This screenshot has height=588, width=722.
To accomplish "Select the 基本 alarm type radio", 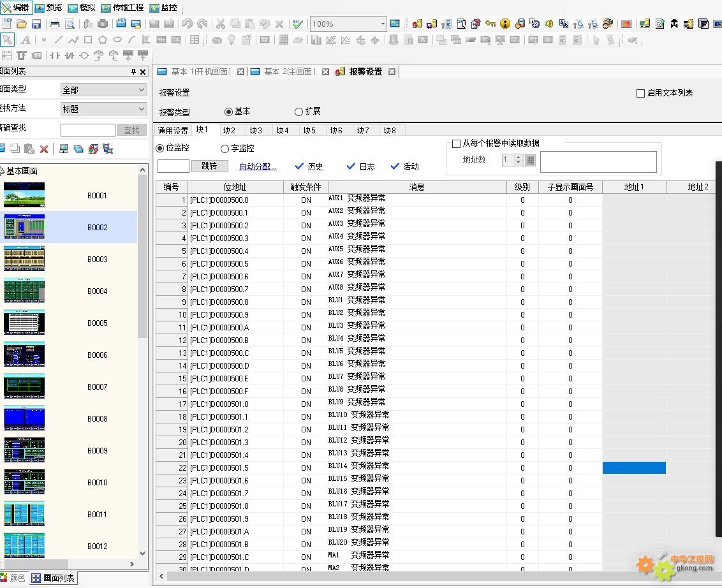I will click(x=228, y=112).
